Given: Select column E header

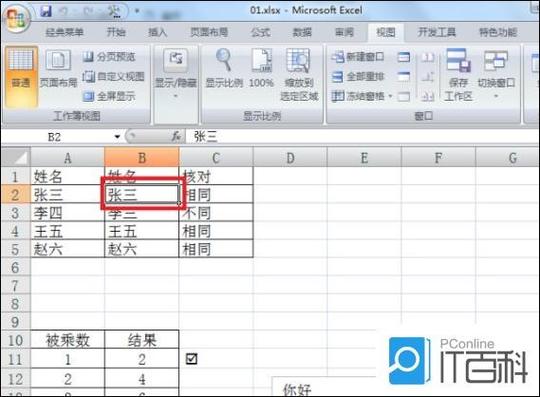Looking at the screenshot, I should 364,158.
